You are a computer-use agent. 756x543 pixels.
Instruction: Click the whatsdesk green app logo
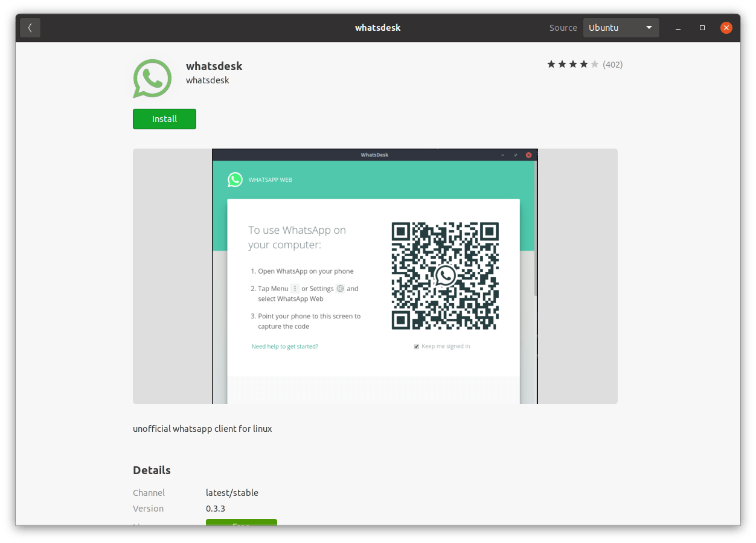pos(152,78)
